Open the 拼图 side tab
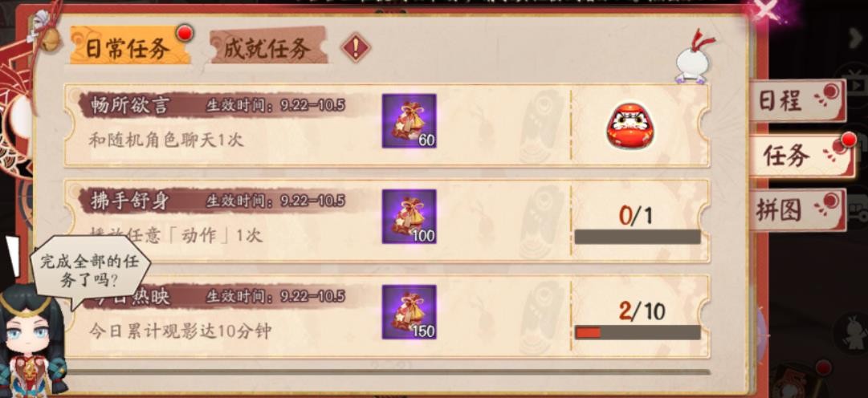The width and height of the screenshot is (868, 398). click(x=797, y=209)
